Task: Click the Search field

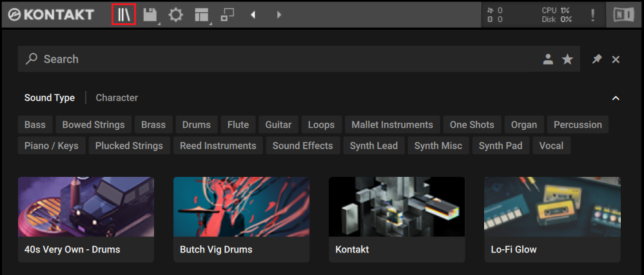Action: pos(298,59)
